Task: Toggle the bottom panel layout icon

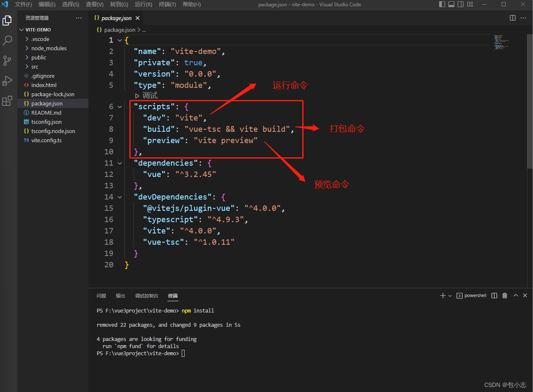Action: pyautogui.click(x=451, y=4)
